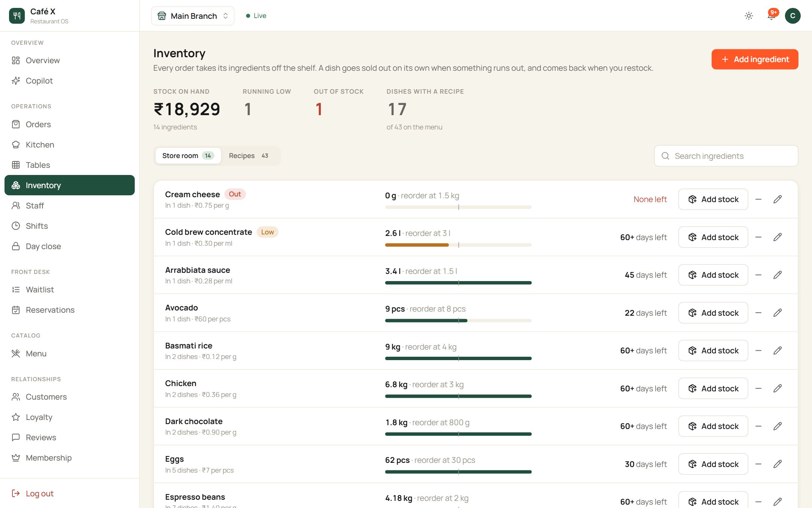Edit Arrabbiata sauce pencil icon
The width and height of the screenshot is (812, 508).
(777, 275)
